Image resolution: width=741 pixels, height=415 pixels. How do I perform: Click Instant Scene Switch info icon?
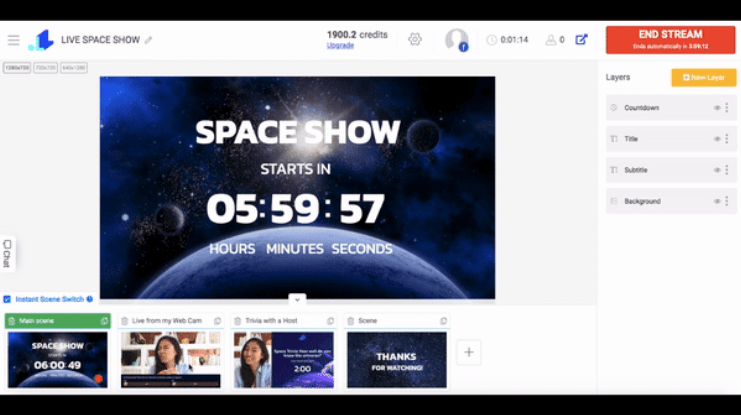(x=90, y=299)
